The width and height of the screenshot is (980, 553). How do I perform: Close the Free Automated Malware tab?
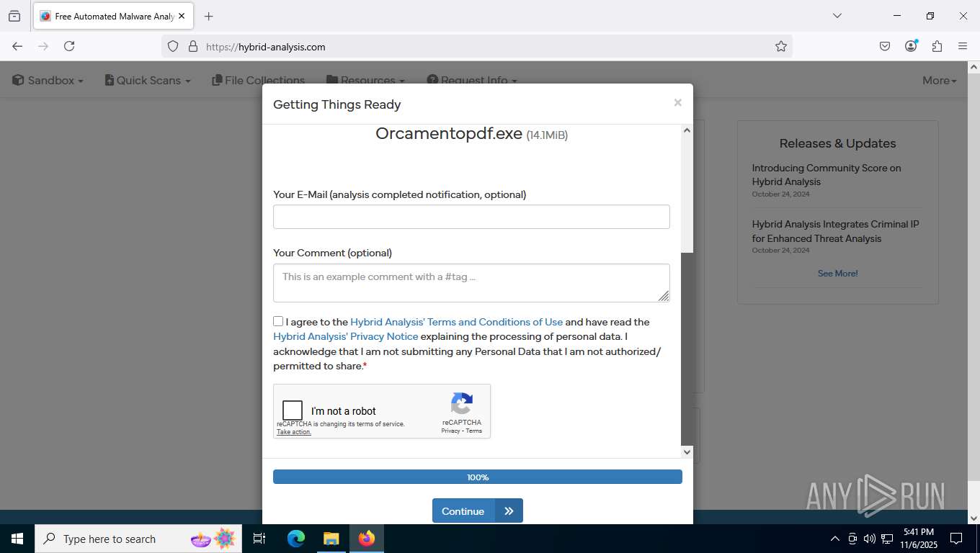click(182, 16)
